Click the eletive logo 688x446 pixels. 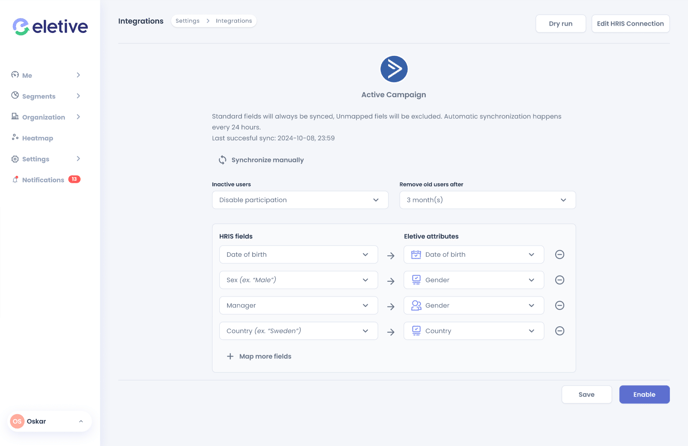click(50, 27)
